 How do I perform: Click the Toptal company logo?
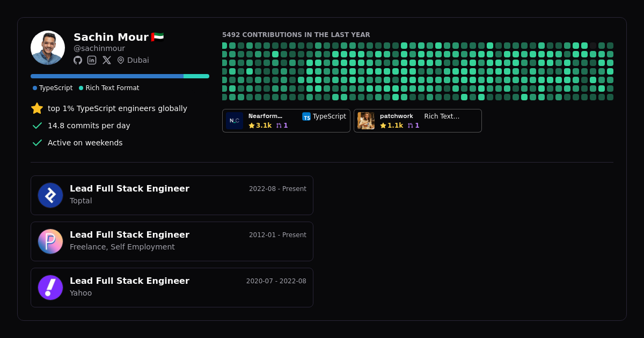click(x=50, y=195)
